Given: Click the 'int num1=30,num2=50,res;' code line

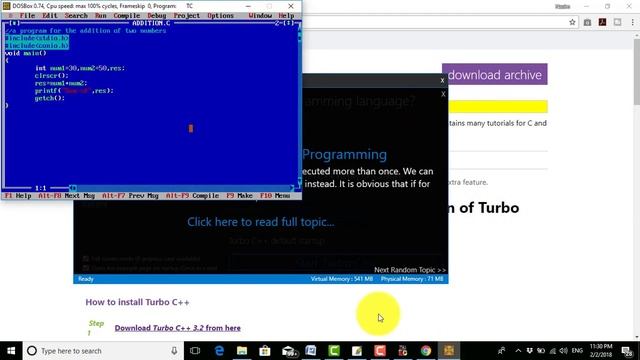Looking at the screenshot, I should point(80,68).
